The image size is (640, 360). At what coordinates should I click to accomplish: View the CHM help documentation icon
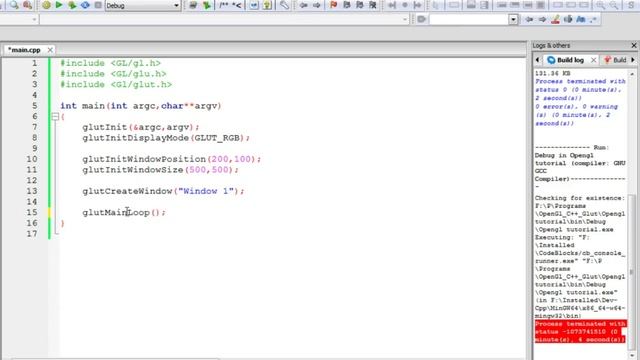267,5
